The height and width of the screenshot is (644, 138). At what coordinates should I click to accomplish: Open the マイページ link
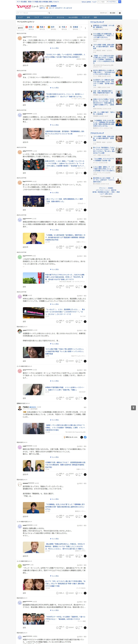tap(103, 13)
